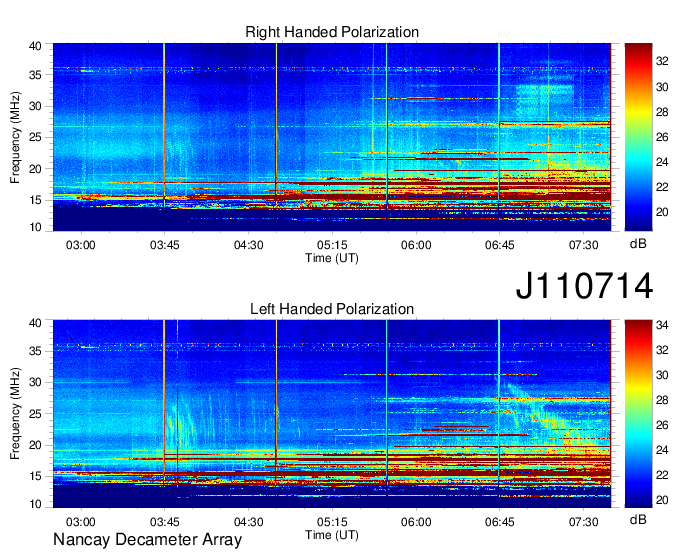Click the Right Handed Polarization spectrogram image
This screenshot has width=680, height=552.
pyautogui.click(x=332, y=137)
